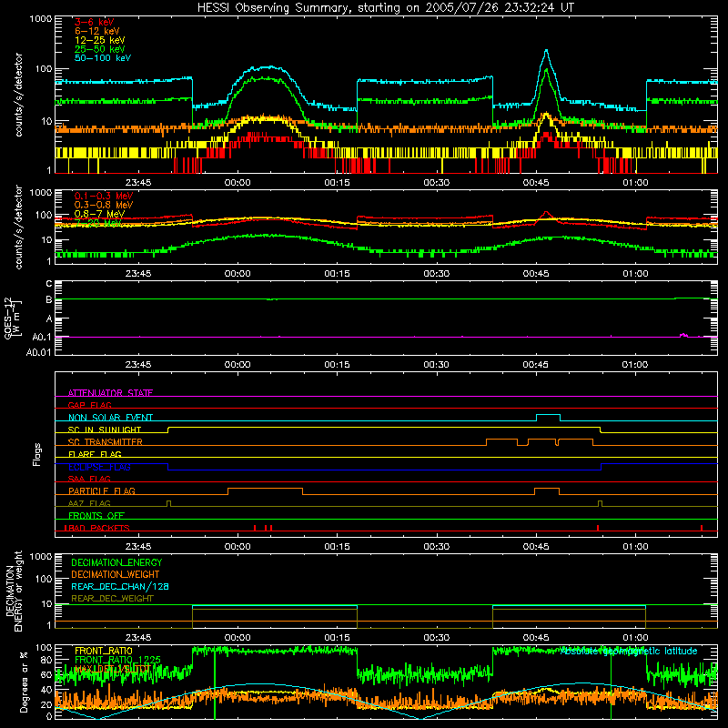Click the yellow FRONT_RATIO legend label

click(x=104, y=651)
